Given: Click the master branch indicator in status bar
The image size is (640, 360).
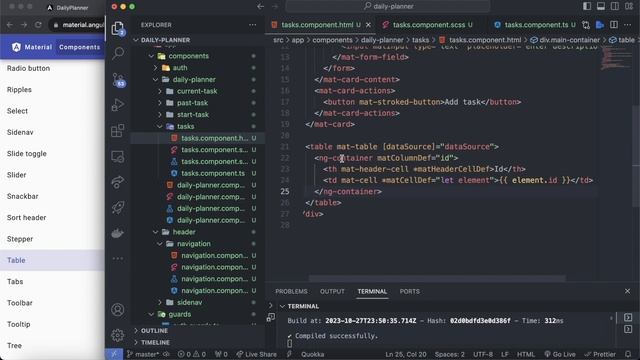Looking at the screenshot, I should pyautogui.click(x=142, y=354).
